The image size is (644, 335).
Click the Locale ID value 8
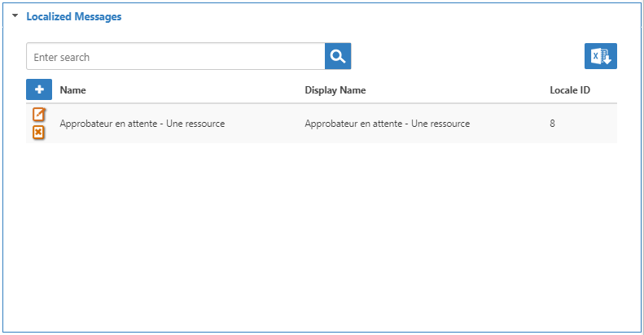tap(553, 124)
